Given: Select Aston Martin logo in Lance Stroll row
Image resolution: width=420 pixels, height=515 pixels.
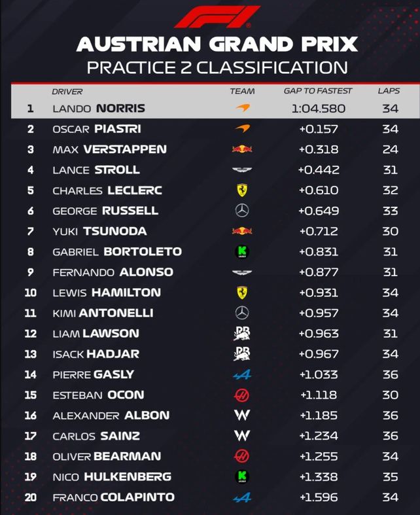Looking at the screenshot, I should click(242, 170).
